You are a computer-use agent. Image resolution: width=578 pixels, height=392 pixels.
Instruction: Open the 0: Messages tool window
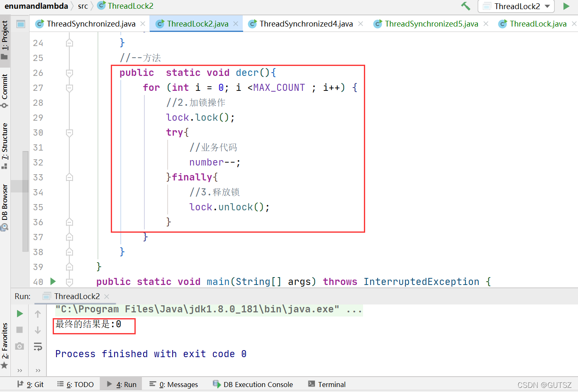174,385
